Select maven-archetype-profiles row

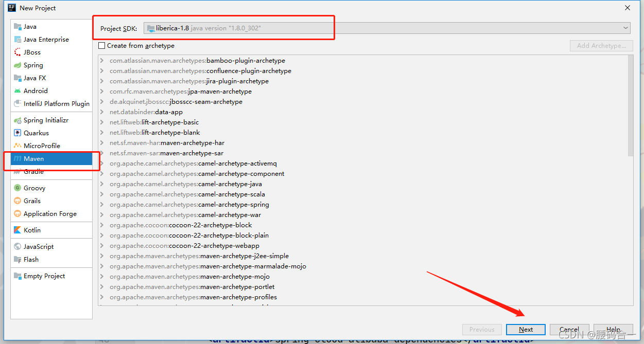pos(363,297)
